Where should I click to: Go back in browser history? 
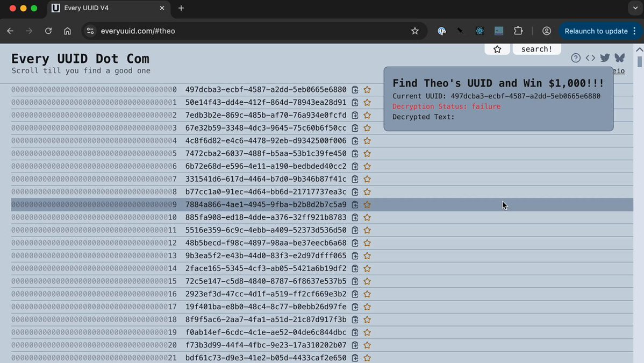10,31
